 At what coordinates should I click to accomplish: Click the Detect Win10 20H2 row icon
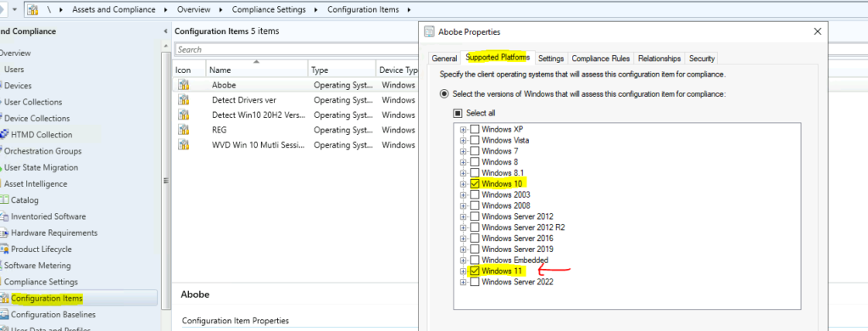click(x=184, y=115)
